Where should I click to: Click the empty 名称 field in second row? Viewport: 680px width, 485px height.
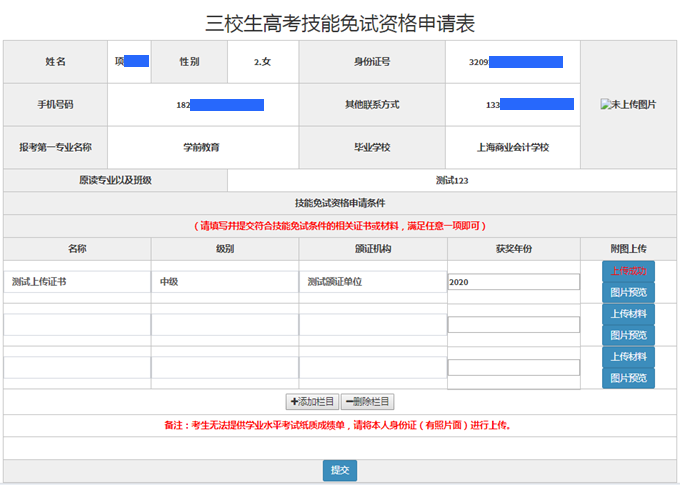pyautogui.click(x=77, y=325)
